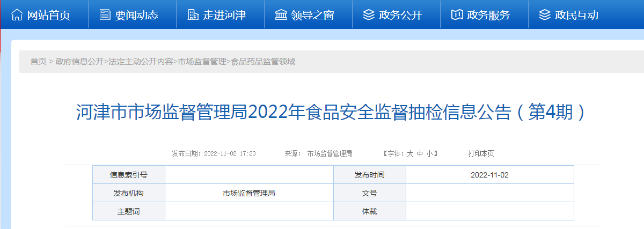The width and height of the screenshot is (644, 229).
Task: Click the 文号 table cell
Action: pyautogui.click(x=370, y=193)
